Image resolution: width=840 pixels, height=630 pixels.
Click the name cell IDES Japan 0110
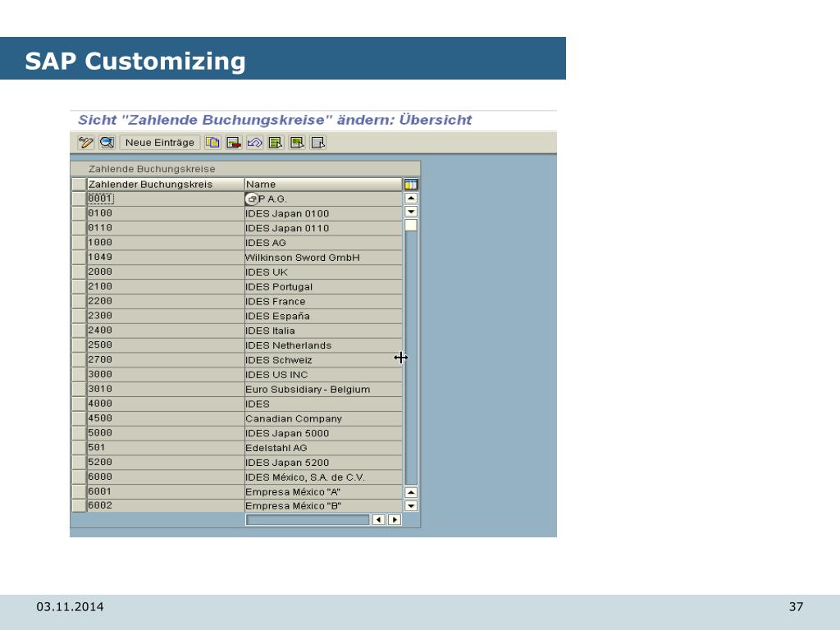point(323,228)
